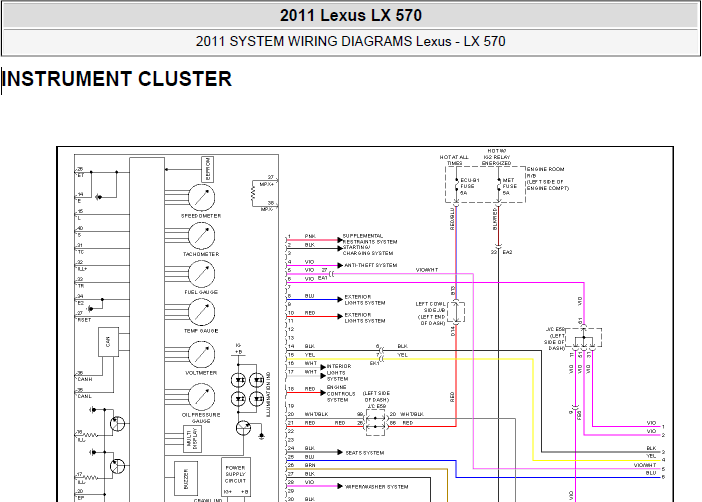Click the speedometer dial symbol
This screenshot has height=502, width=702.
201,197
